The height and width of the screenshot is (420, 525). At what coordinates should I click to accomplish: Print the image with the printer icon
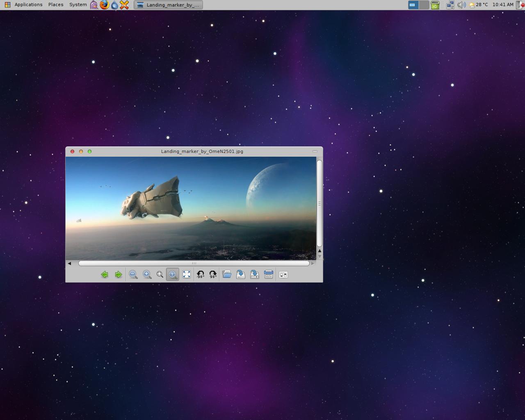coord(269,275)
